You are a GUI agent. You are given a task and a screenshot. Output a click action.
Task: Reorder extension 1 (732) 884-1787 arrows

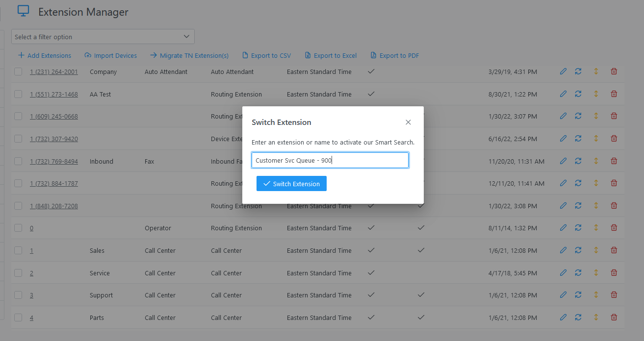(596, 183)
